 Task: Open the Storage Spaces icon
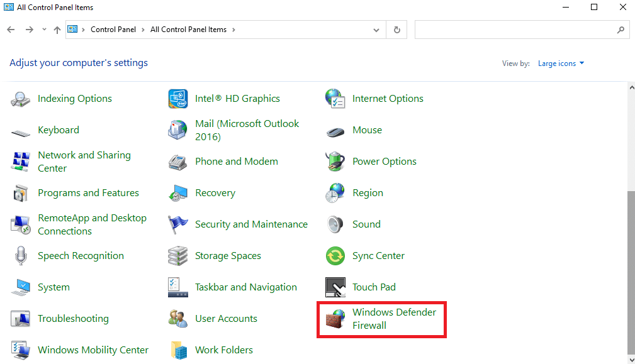coord(177,256)
